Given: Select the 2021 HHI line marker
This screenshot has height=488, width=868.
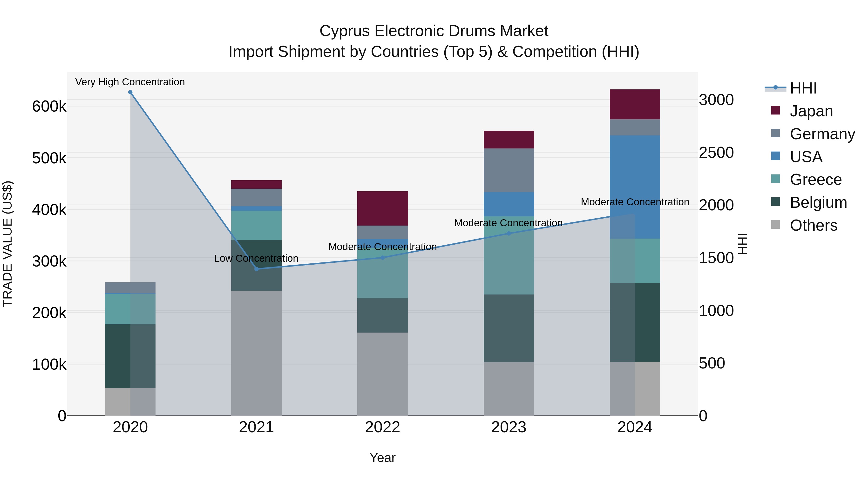Looking at the screenshot, I should coord(257,269).
